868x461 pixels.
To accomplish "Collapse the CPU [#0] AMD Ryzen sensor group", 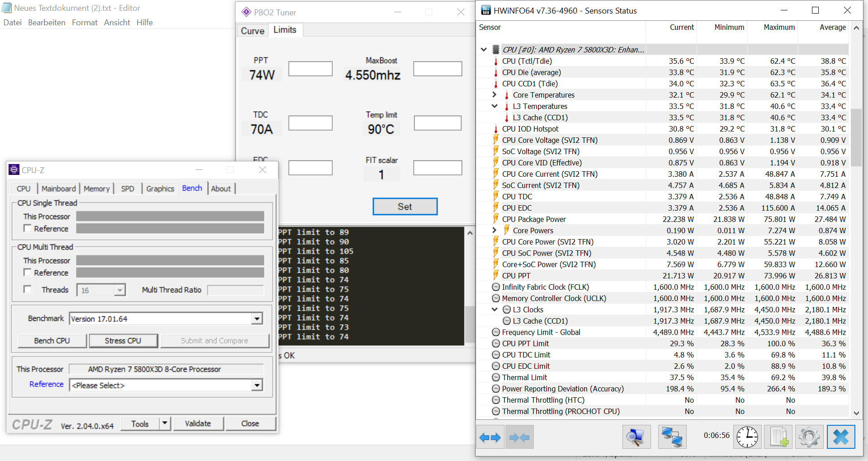I will (x=484, y=50).
